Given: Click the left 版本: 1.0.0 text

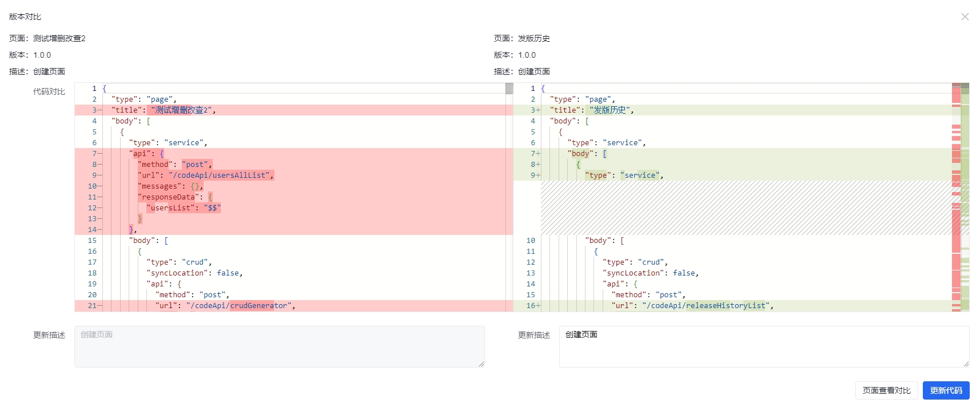Looking at the screenshot, I should click(30, 55).
